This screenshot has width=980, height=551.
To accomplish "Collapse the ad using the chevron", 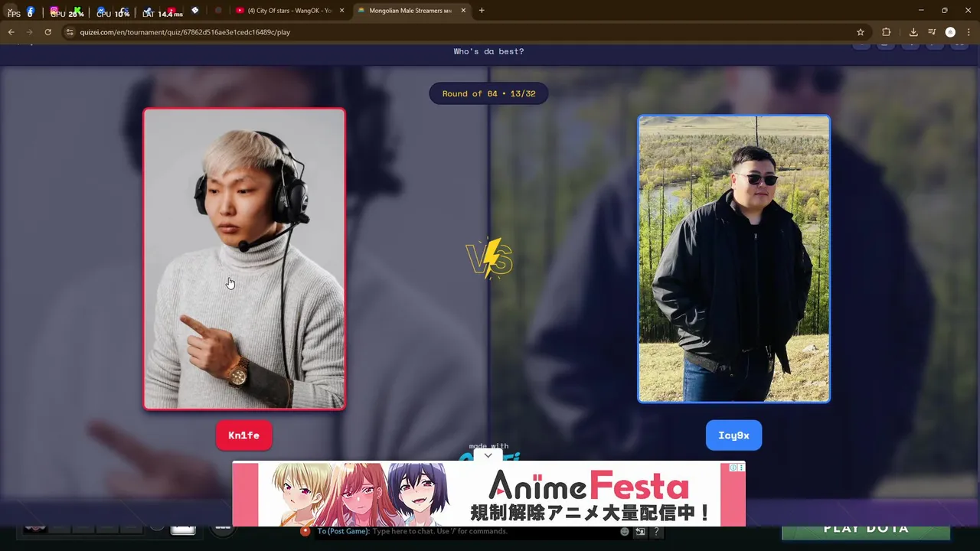I will [x=488, y=455].
